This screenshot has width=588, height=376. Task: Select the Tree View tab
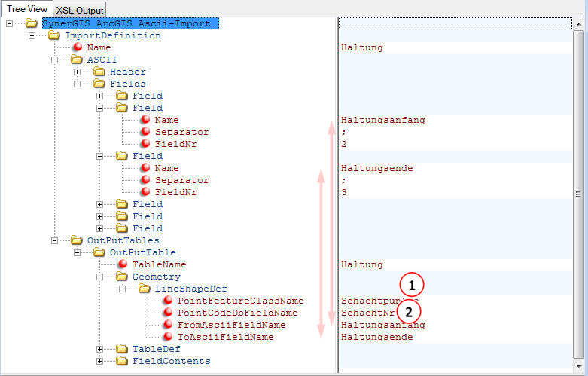[26, 8]
